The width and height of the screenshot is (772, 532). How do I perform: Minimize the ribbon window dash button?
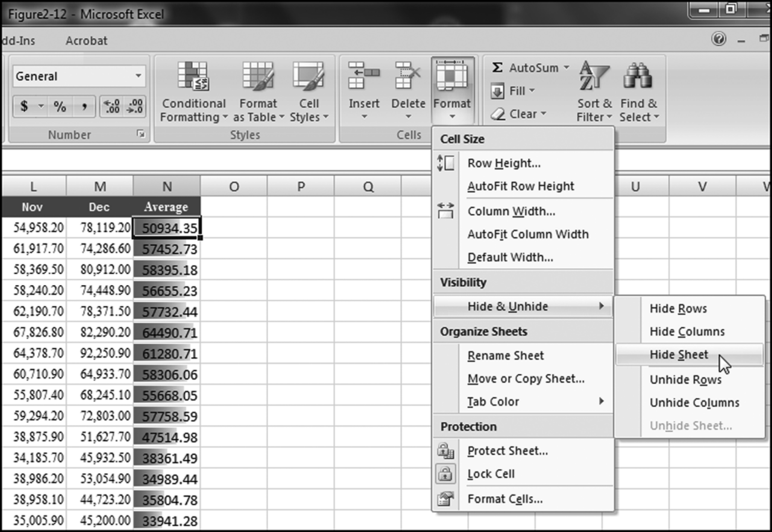pyautogui.click(x=741, y=40)
